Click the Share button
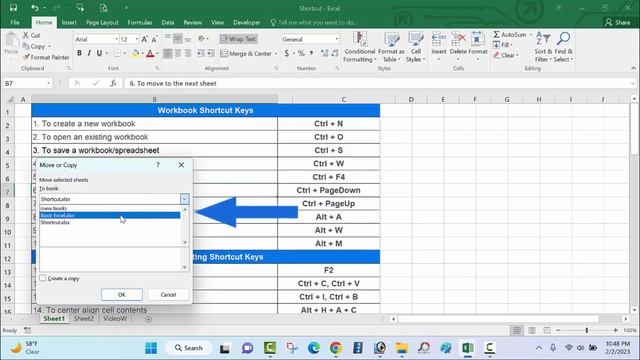Viewport: 640px width, 360px height. (x=618, y=22)
